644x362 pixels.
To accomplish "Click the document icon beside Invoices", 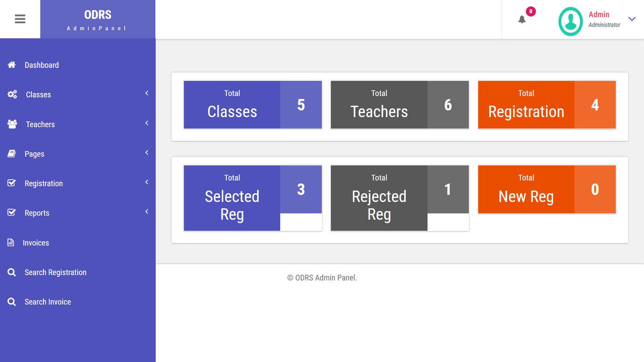I will pos(11,243).
